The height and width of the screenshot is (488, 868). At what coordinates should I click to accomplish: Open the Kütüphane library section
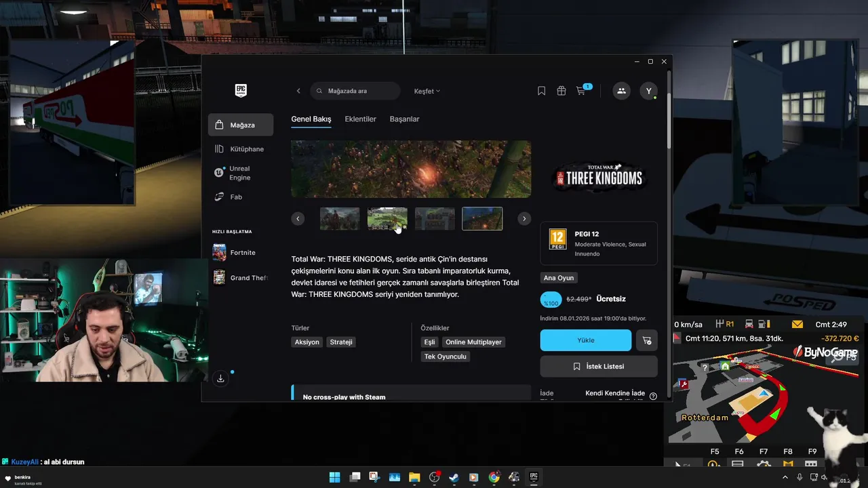241,149
